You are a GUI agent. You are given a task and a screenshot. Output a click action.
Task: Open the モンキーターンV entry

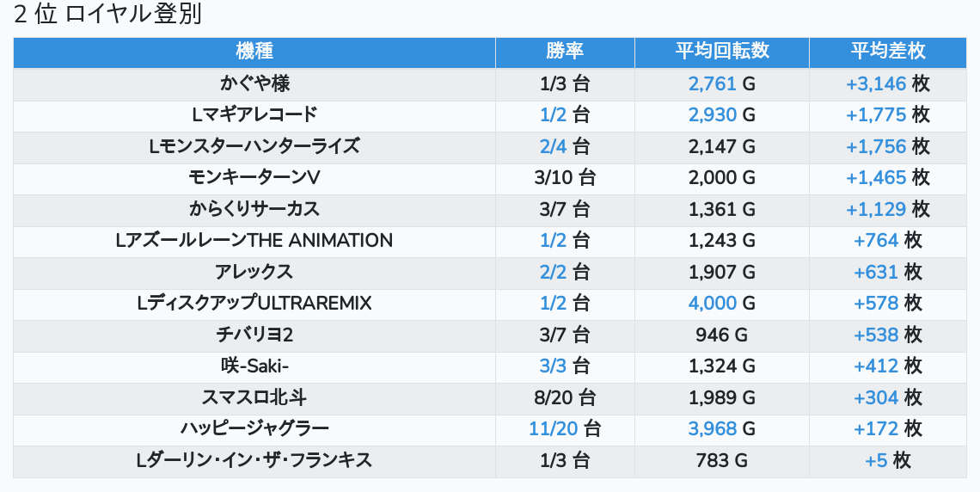point(254,177)
